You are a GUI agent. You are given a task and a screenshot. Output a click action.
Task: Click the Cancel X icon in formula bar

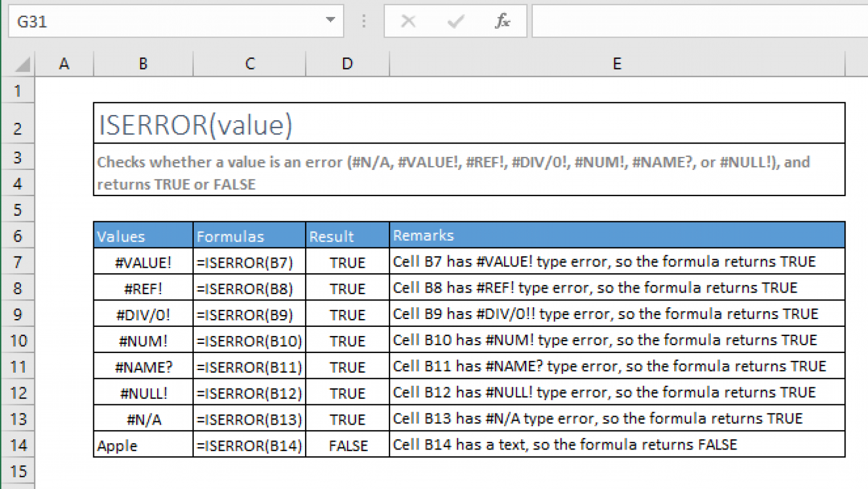408,21
